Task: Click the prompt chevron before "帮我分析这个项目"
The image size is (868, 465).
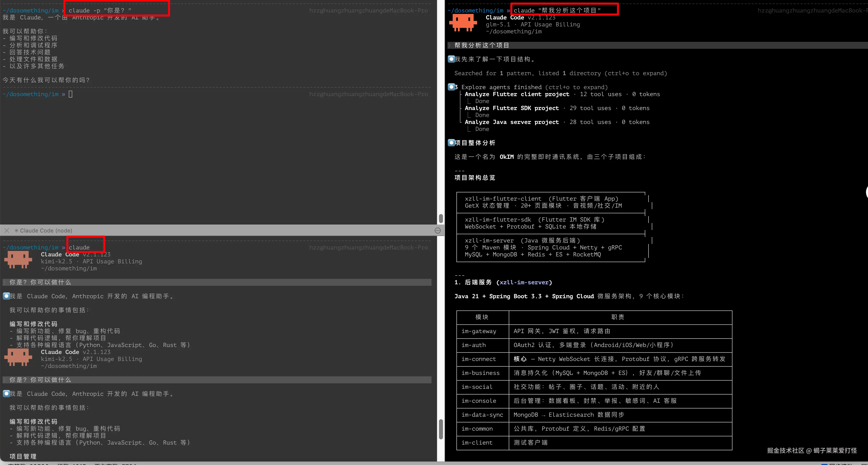Action: tap(449, 46)
